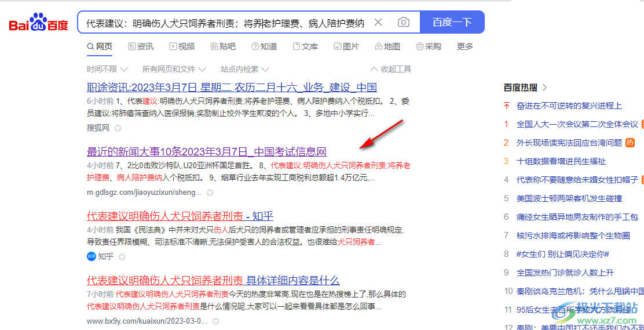This screenshot has height=330, width=644.
Task: Select the 网页 tab
Action: coord(100,46)
